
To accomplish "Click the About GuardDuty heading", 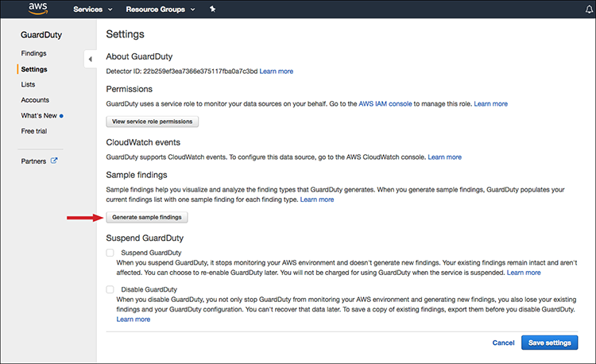I will 139,56.
